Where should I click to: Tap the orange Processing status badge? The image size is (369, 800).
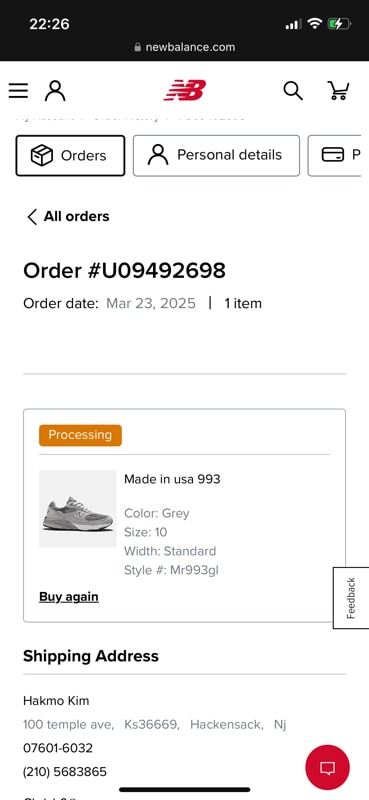pyautogui.click(x=81, y=435)
